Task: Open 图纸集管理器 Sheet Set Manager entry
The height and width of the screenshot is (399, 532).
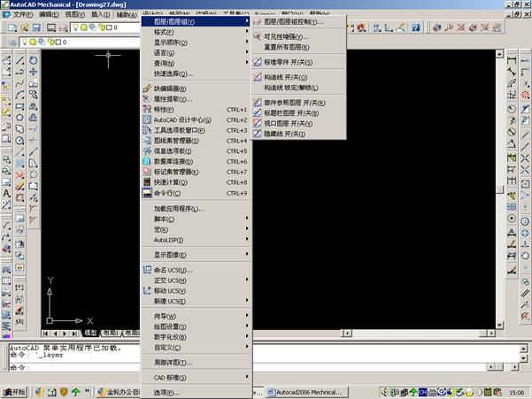Action: click(x=197, y=141)
